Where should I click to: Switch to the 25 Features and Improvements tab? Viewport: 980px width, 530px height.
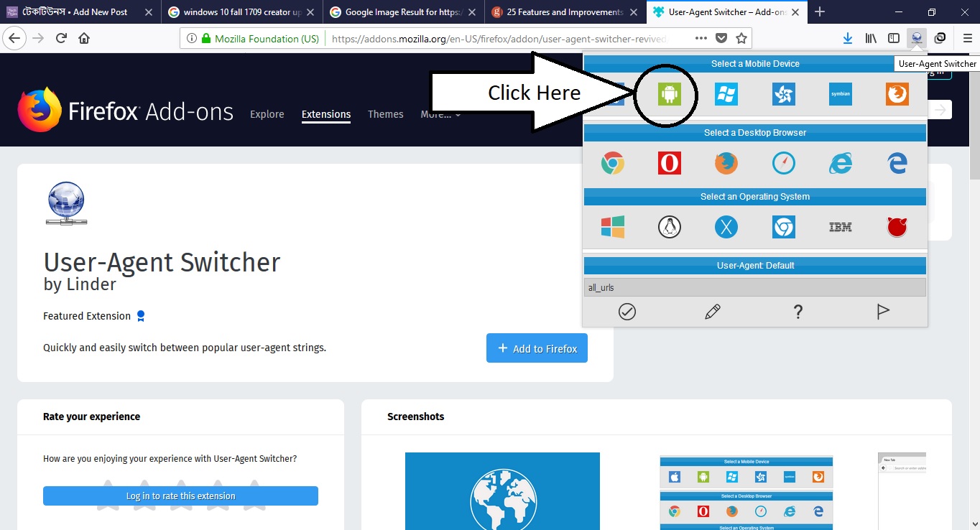[565, 12]
